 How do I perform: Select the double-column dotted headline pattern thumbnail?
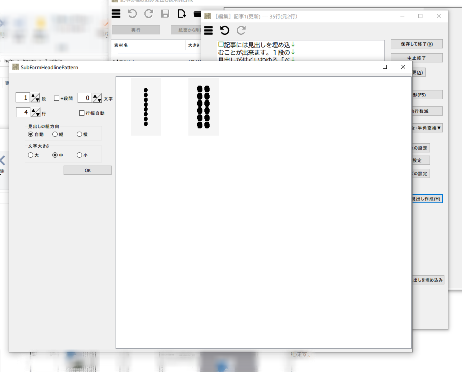(x=203, y=107)
